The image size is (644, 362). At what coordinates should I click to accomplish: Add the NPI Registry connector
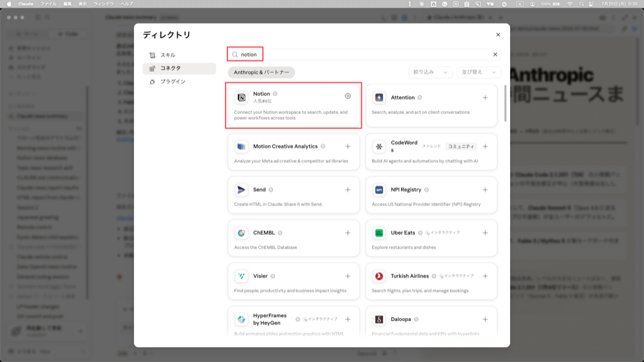485,190
